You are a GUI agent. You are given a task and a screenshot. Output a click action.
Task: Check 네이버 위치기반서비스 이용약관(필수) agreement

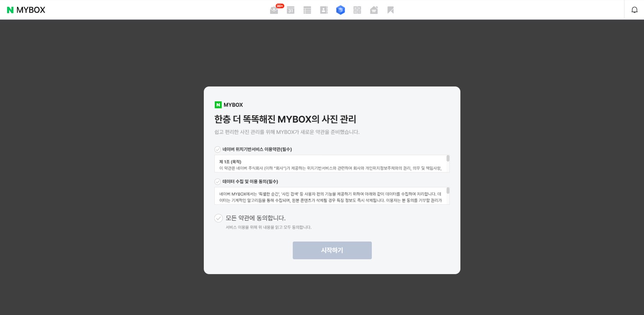218,149
